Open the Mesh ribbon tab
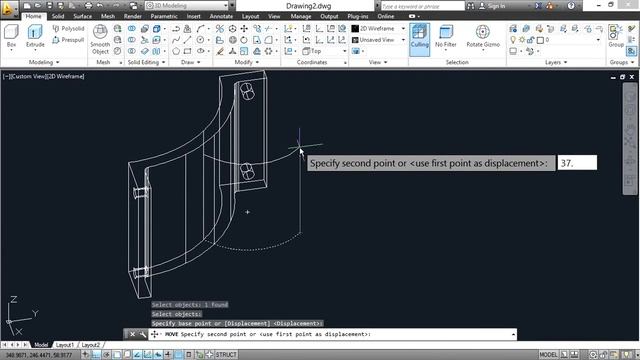640x360 pixels. coord(108,16)
